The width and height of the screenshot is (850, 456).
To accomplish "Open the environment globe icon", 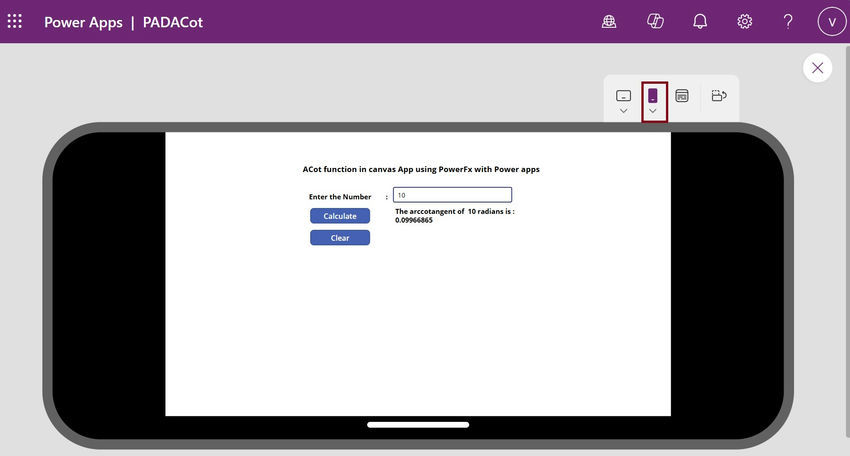I will point(609,21).
